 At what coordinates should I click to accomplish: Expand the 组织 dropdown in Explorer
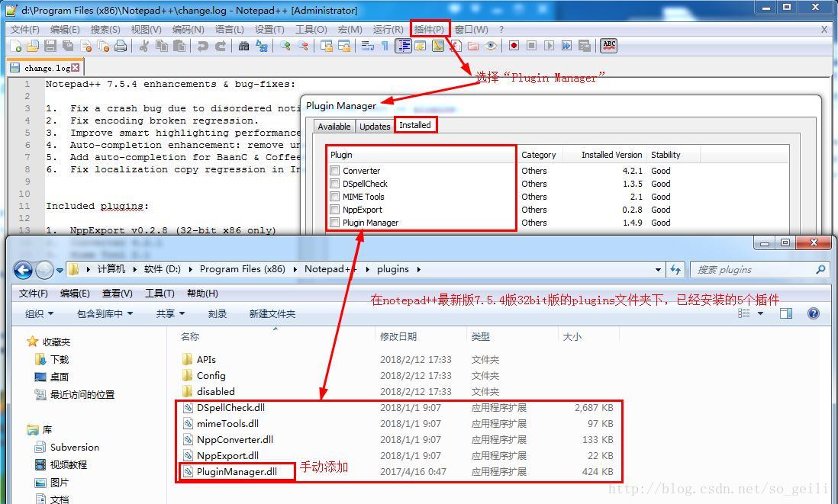40,313
